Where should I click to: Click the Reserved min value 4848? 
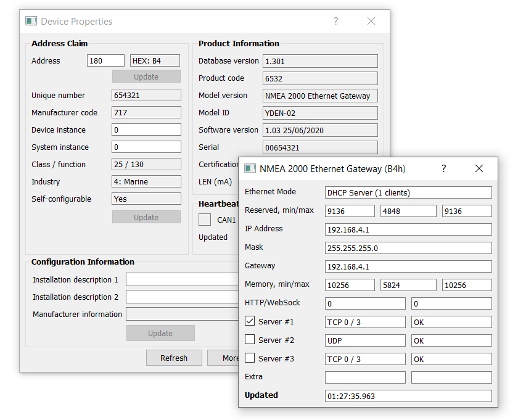(x=408, y=211)
